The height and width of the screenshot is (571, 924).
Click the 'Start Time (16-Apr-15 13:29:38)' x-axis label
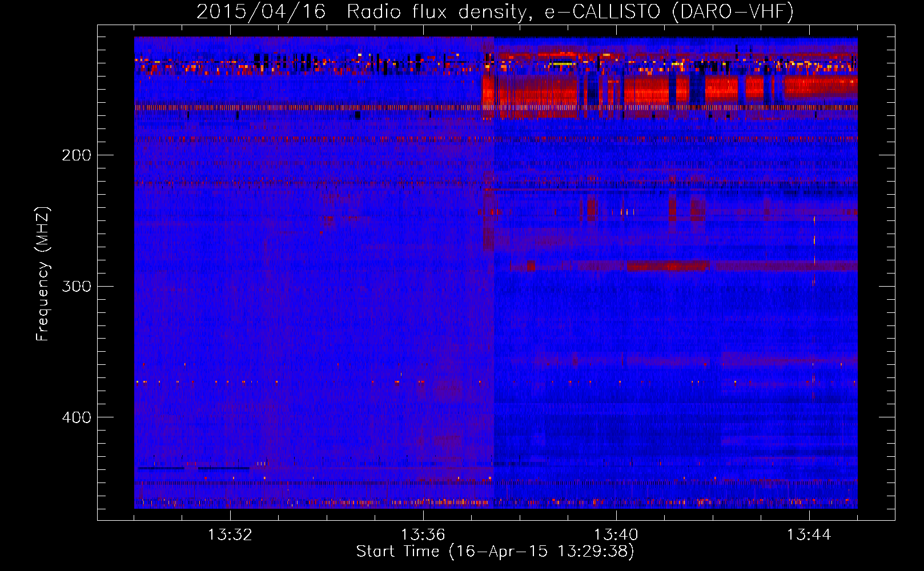click(x=495, y=552)
